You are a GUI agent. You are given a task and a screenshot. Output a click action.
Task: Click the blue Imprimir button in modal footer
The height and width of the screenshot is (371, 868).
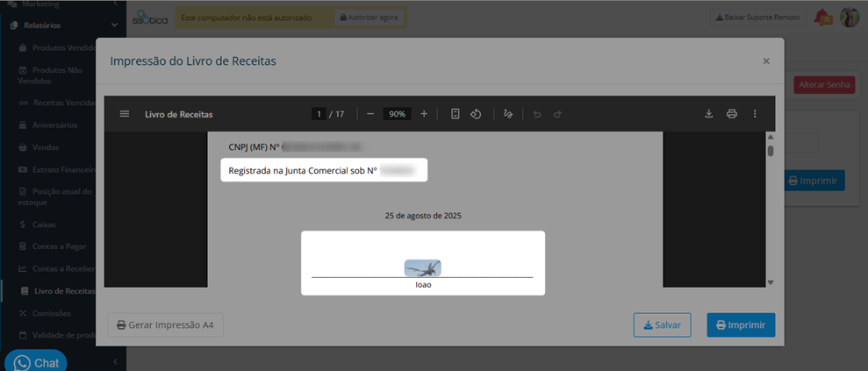(x=741, y=325)
